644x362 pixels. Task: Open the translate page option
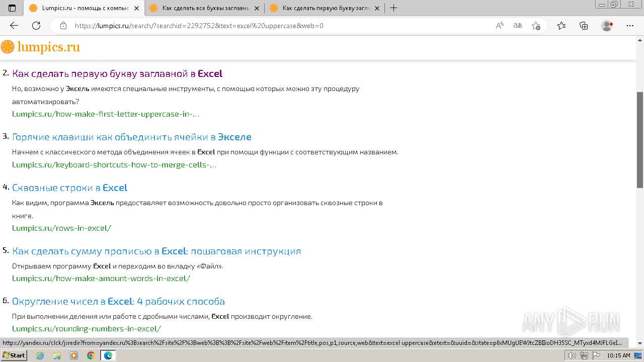click(518, 26)
